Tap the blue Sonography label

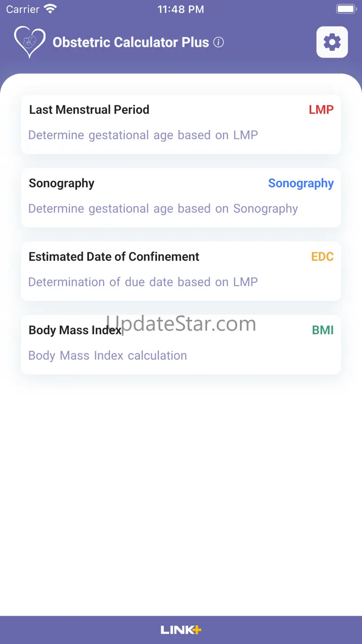coord(301,183)
